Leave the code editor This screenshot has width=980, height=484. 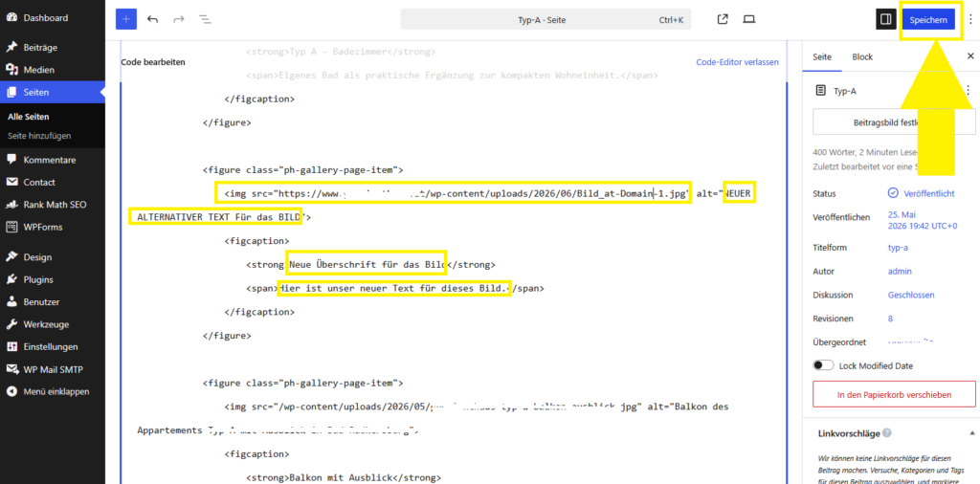pyautogui.click(x=738, y=62)
